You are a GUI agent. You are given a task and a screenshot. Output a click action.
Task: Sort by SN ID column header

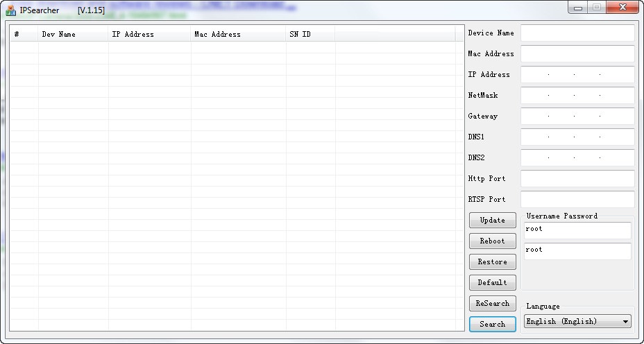click(x=310, y=34)
